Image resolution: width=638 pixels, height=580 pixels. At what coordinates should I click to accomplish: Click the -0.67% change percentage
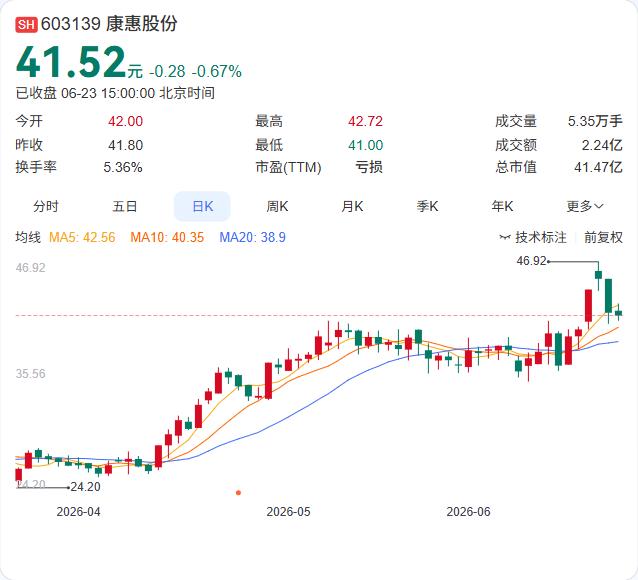coord(216,72)
